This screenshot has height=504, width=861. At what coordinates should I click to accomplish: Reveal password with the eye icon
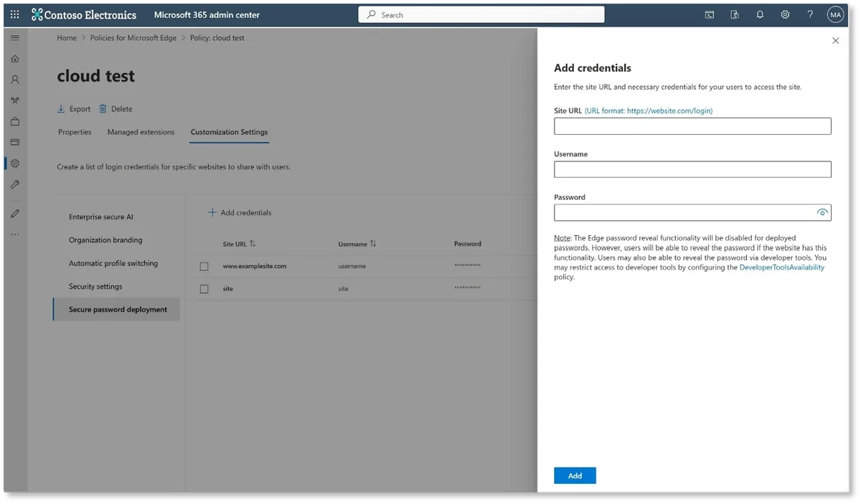822,213
